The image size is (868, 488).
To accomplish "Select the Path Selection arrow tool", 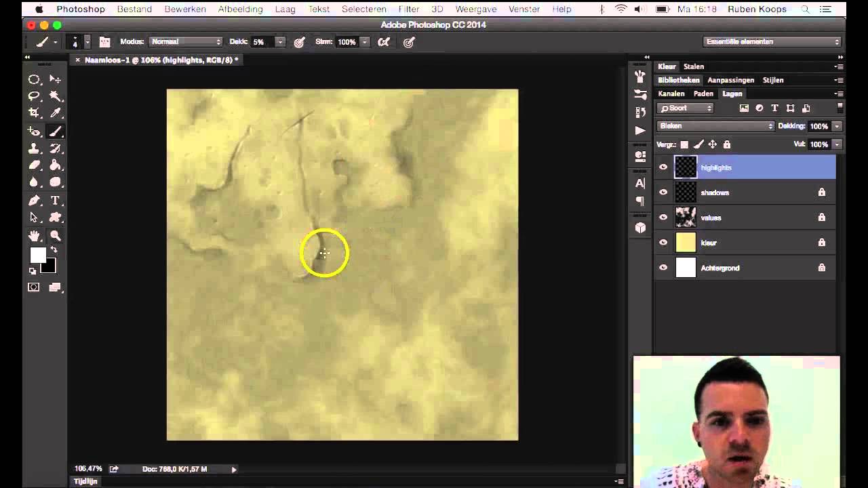I will point(34,218).
